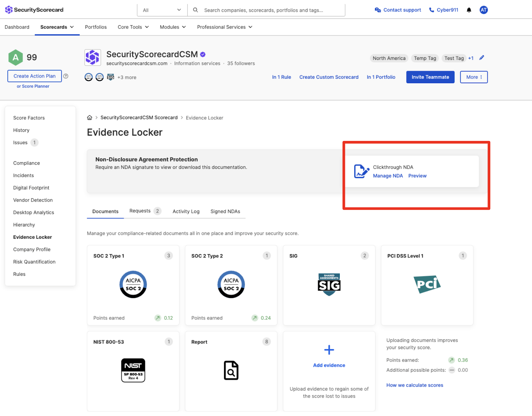532x416 pixels.
Task: Click the first compliance badge under company name
Action: pos(88,77)
